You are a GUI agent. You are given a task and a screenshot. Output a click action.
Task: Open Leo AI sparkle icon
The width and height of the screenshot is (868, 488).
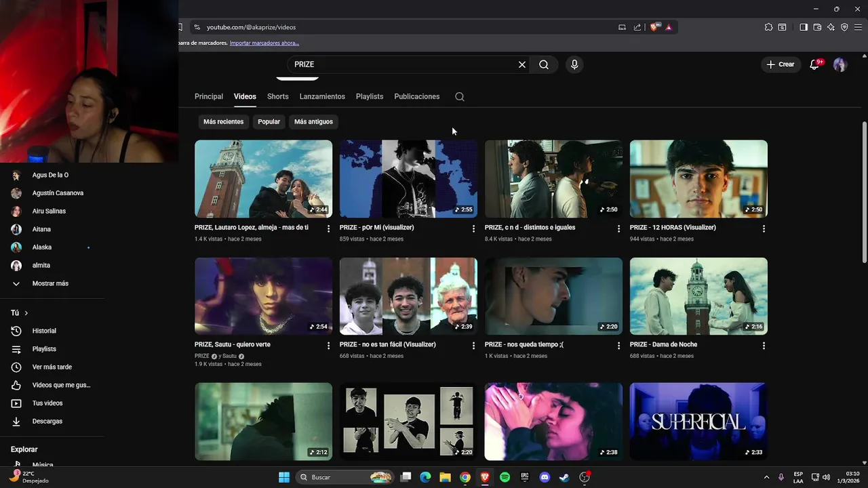pos(831,27)
